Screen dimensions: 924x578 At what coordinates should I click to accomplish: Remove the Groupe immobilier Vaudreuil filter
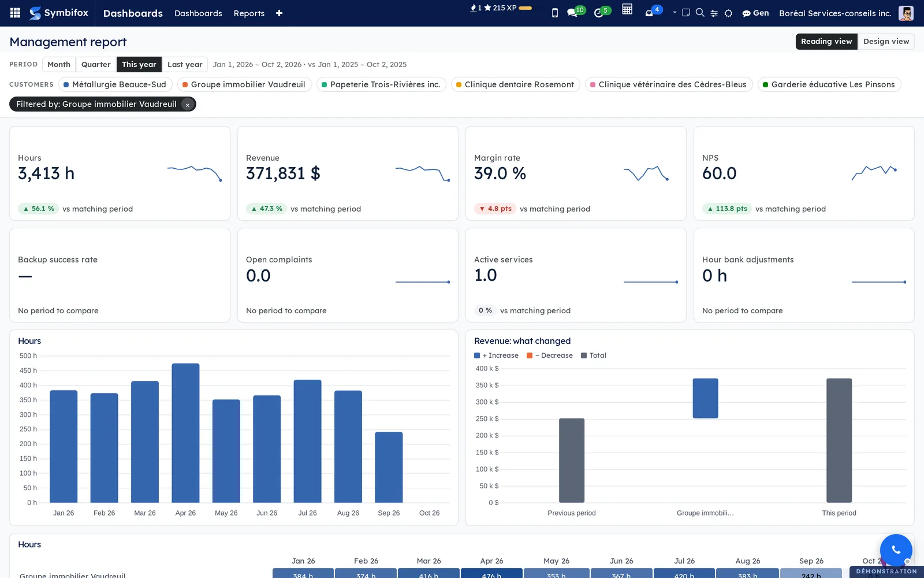[x=187, y=105]
